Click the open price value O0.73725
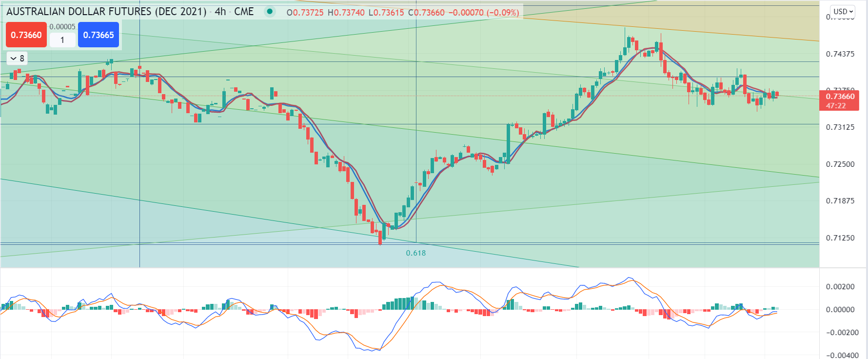This screenshot has height=359, width=868. click(x=305, y=13)
